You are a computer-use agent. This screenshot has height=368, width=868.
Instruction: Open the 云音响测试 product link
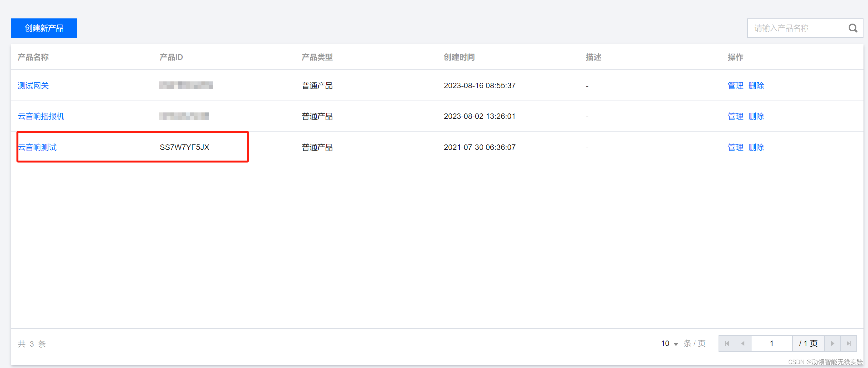coord(37,147)
